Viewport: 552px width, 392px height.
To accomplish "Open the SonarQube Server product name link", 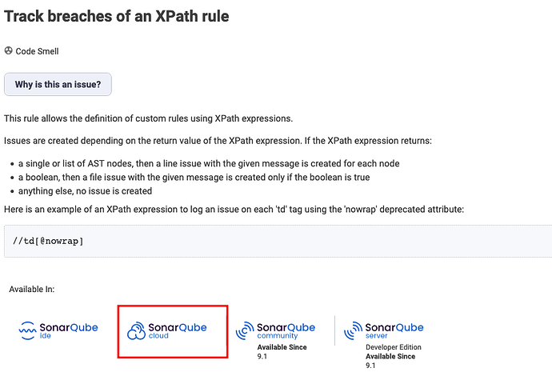I will point(394,327).
